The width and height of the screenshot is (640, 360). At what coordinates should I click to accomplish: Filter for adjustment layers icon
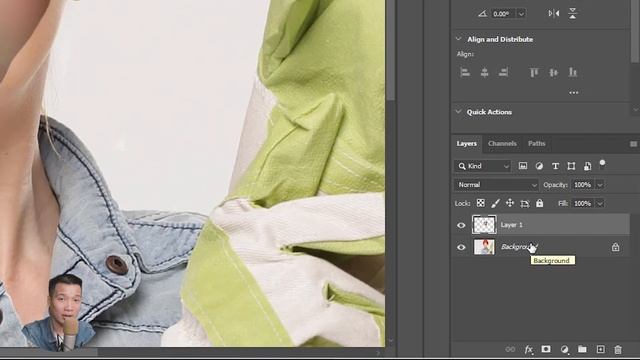tap(539, 166)
